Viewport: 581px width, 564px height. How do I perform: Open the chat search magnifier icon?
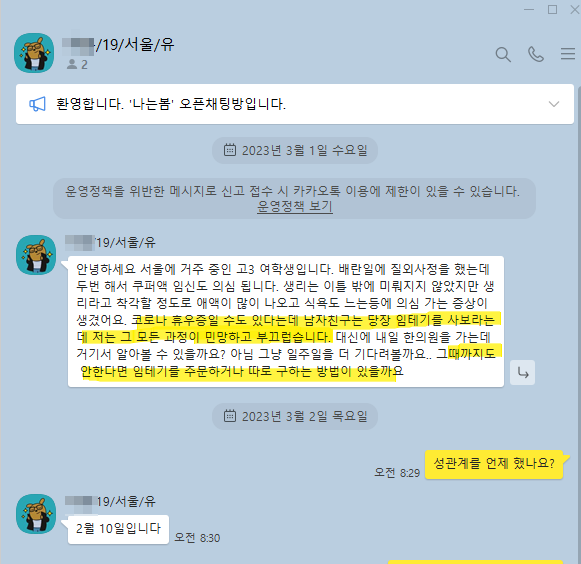click(503, 54)
